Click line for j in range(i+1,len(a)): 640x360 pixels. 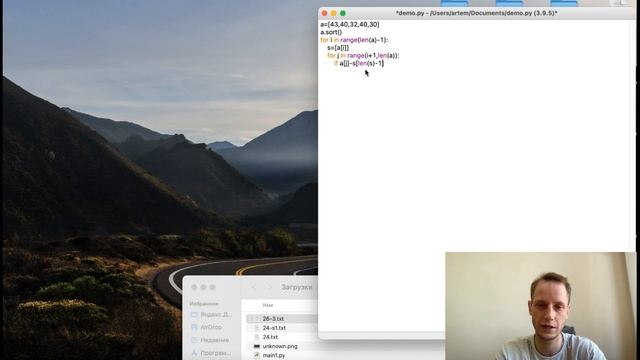pyautogui.click(x=363, y=56)
